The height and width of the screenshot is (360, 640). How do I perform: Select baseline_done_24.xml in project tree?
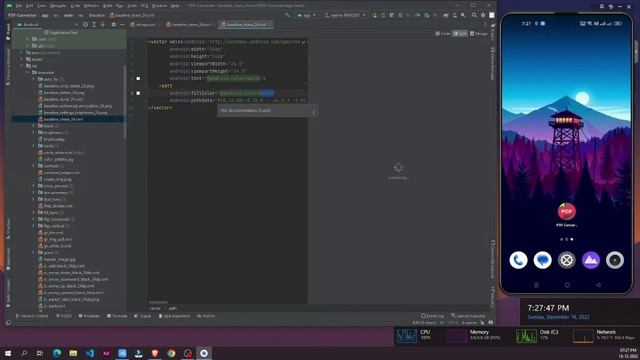63,99
